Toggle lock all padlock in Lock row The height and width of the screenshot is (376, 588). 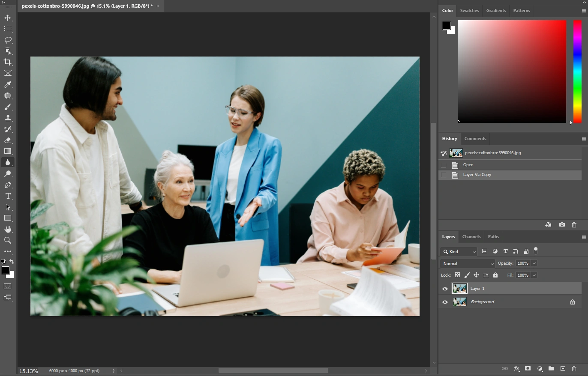click(x=495, y=275)
